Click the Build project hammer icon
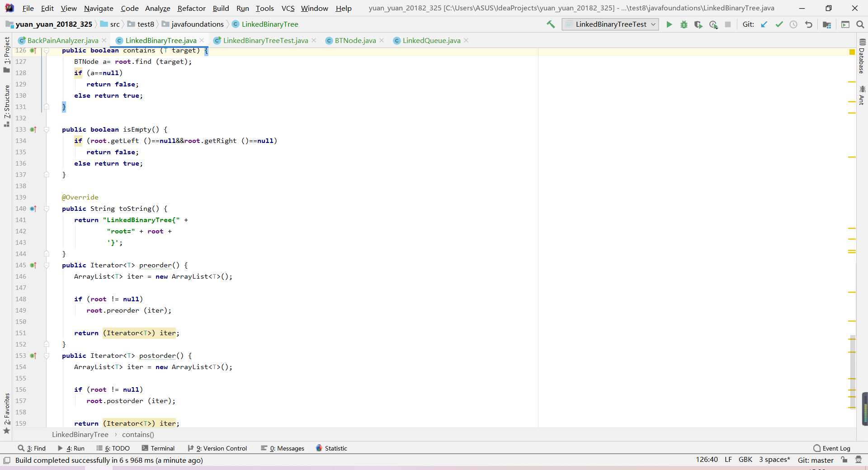 pos(551,24)
